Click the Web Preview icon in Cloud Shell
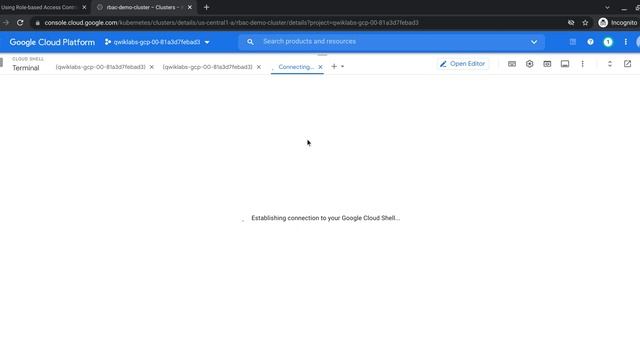Viewport: 640px width, 360px height. pyautogui.click(x=547, y=64)
